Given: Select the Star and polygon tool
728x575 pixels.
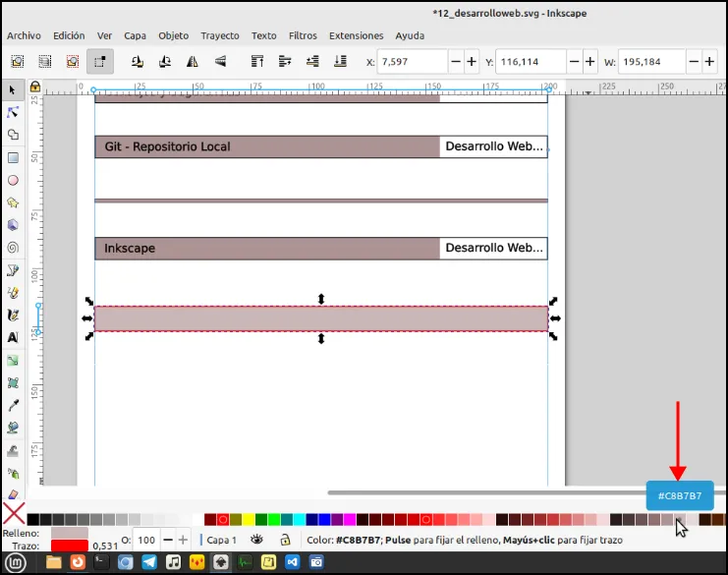Looking at the screenshot, I should pos(13,202).
